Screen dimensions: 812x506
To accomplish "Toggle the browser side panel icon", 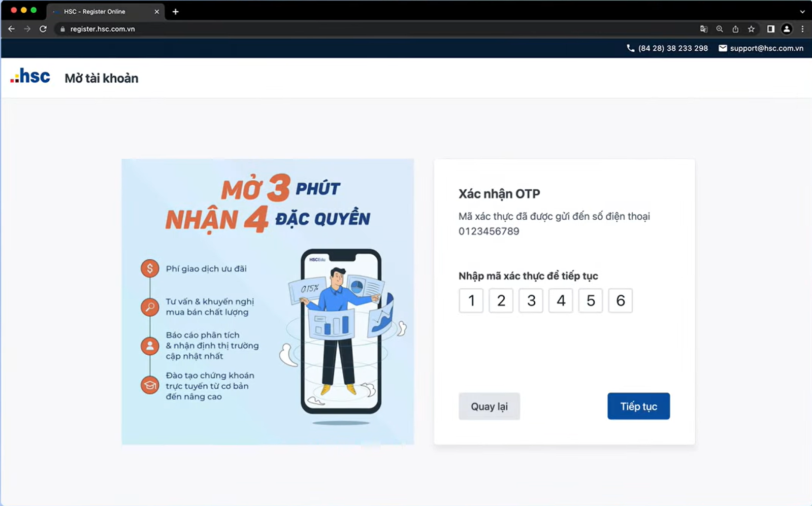I will click(x=771, y=29).
